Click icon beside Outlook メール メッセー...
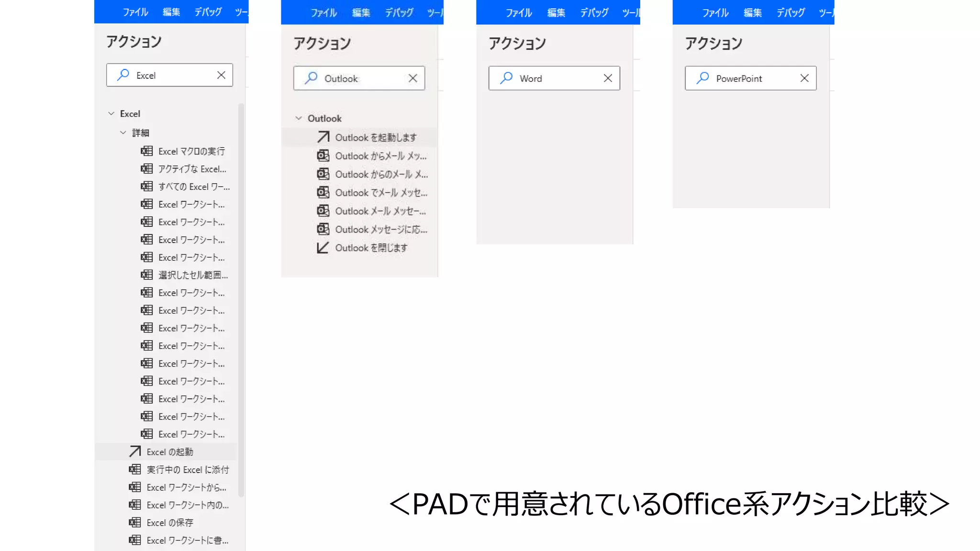980x551 pixels. tap(323, 211)
